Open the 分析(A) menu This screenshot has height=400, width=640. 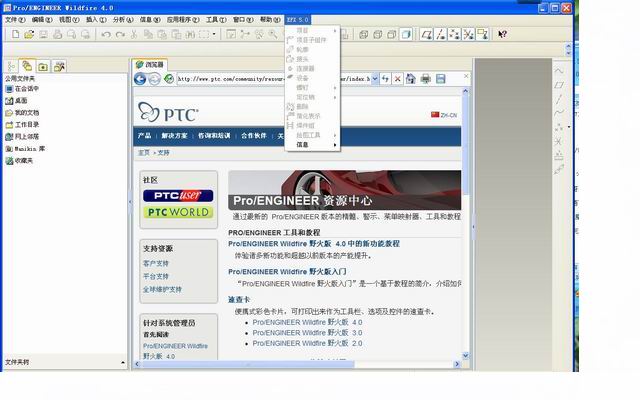coord(123,20)
